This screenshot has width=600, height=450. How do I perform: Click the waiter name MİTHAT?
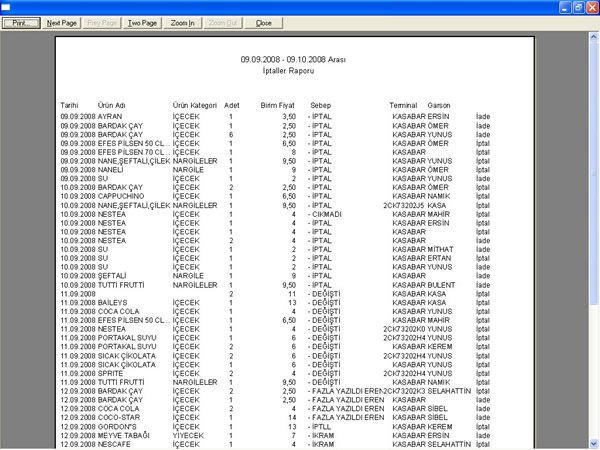coord(440,249)
